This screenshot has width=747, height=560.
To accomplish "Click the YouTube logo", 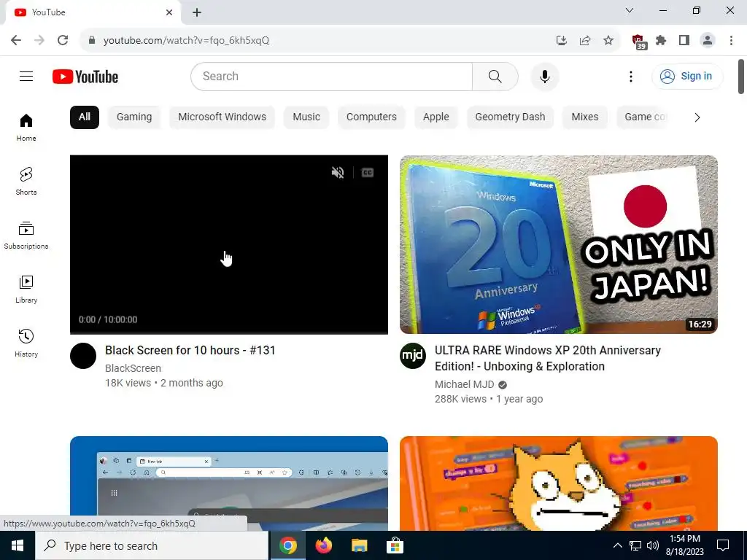I will (85, 77).
